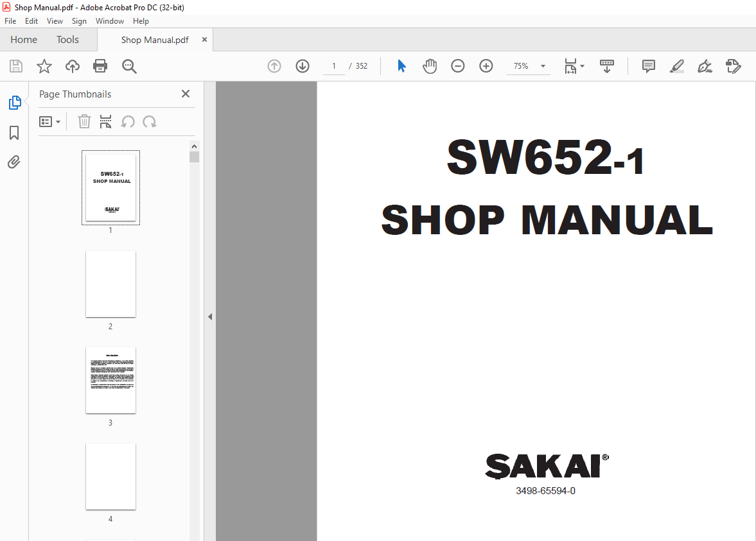Delete selected page with trash icon
Screen dimensions: 756x541
point(84,121)
